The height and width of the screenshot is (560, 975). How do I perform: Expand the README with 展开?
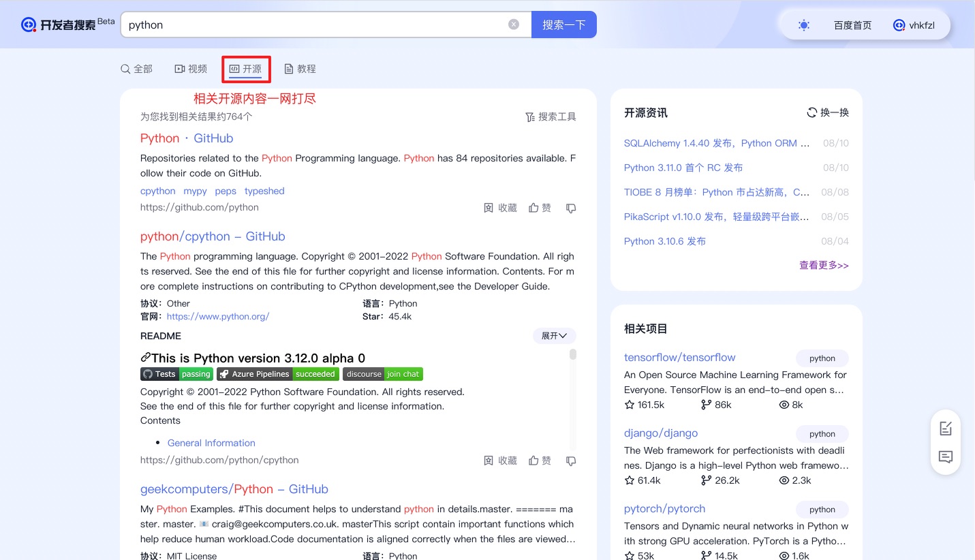[555, 336]
